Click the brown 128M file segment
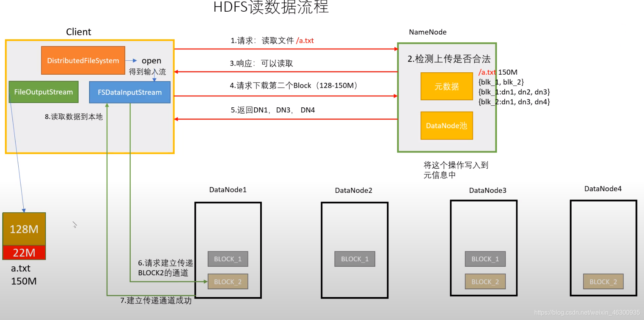Image resolution: width=644 pixels, height=320 pixels. pos(24,229)
